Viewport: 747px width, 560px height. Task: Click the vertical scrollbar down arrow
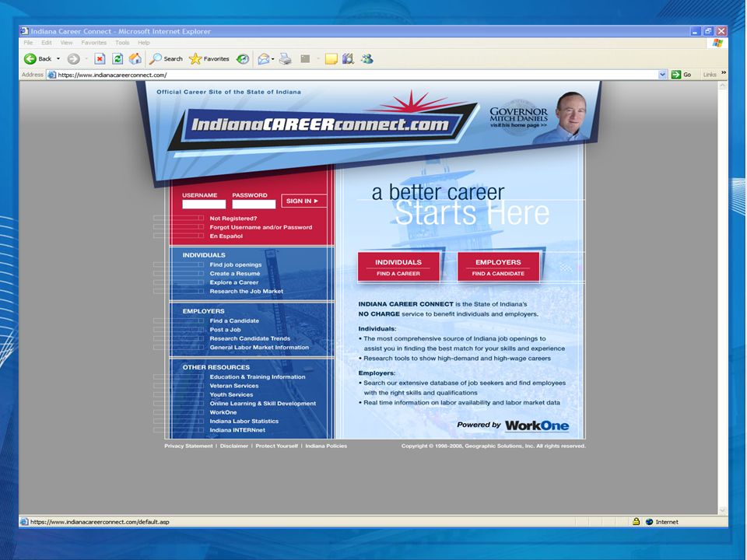pos(723,510)
